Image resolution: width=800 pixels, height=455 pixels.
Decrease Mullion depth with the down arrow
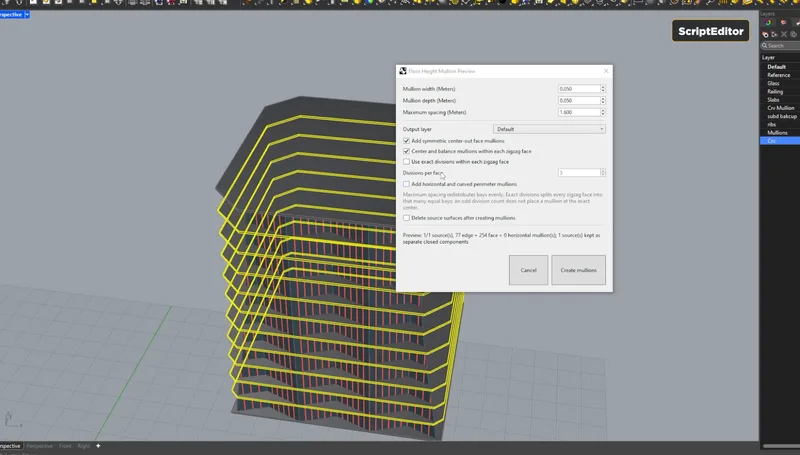click(603, 103)
